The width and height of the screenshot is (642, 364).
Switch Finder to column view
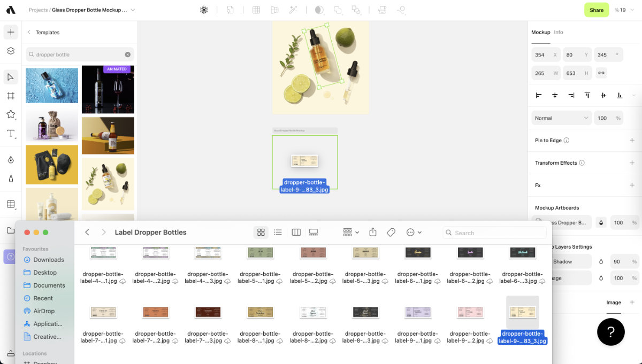[x=296, y=232]
